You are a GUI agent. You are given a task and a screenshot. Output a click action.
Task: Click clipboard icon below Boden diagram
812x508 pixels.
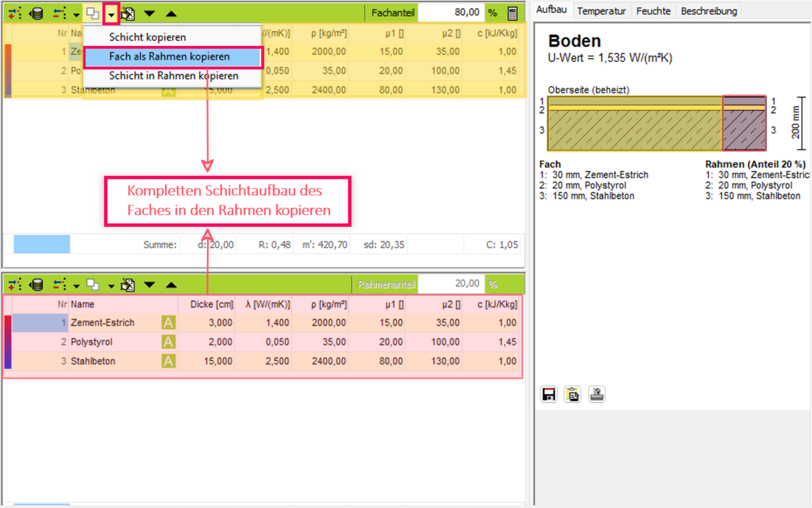tap(572, 394)
